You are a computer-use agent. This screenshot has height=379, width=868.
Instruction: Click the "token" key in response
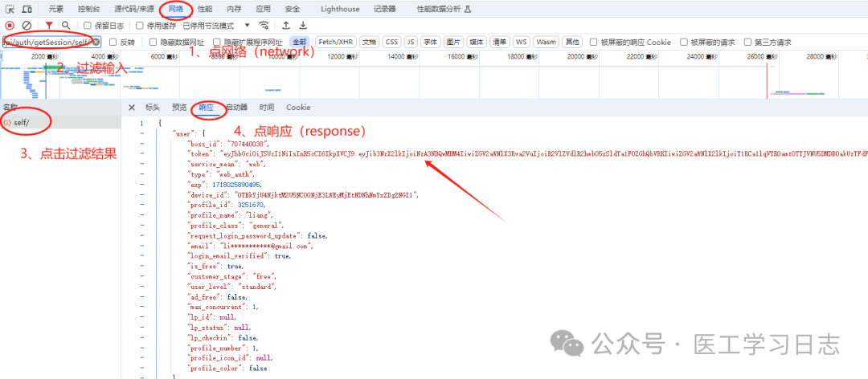(203, 154)
